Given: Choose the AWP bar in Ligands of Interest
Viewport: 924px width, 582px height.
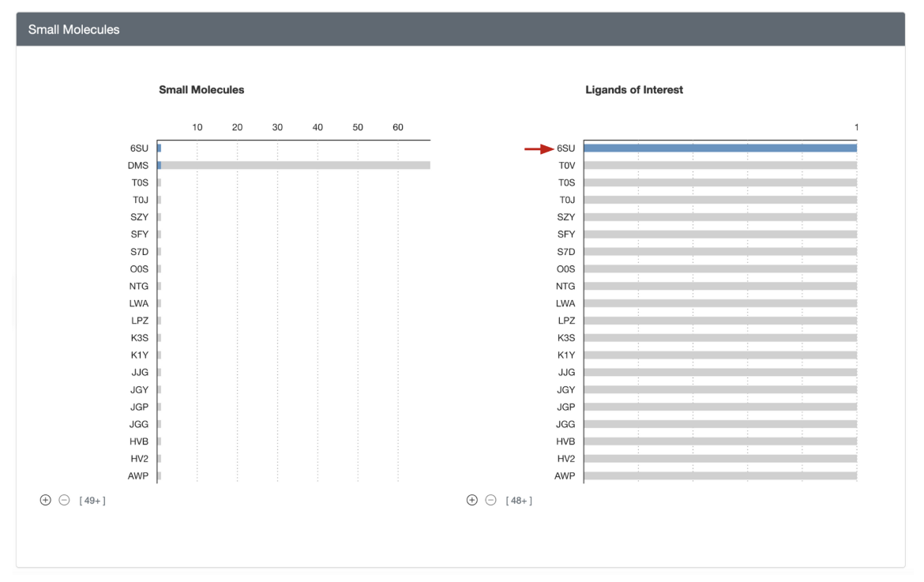Looking at the screenshot, I should tap(719, 475).
